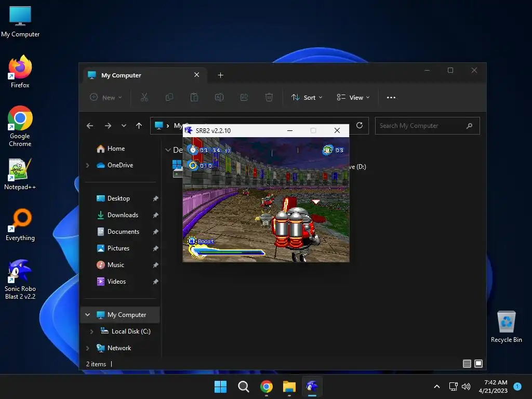Launch Everything search desktop shortcut
This screenshot has height=399, width=532.
click(x=20, y=224)
